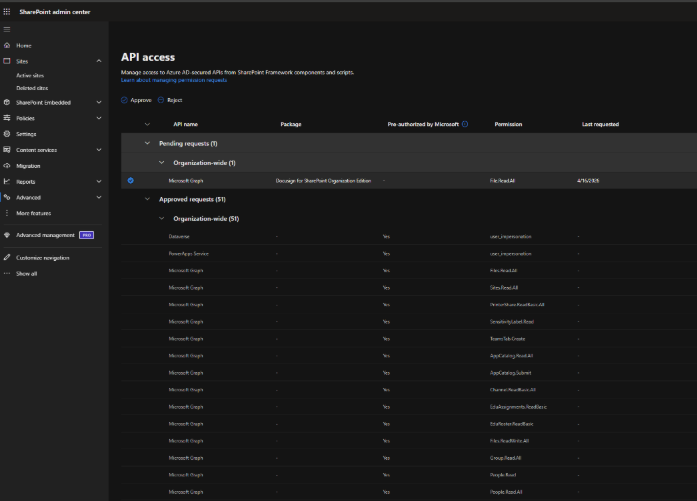Sort by API name column header
697x501 pixels.
coord(185,124)
